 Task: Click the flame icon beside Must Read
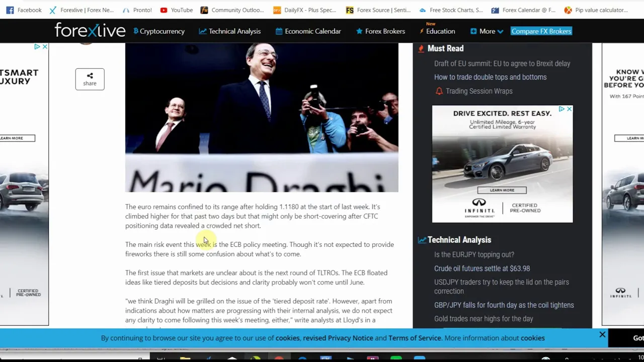coord(421,49)
